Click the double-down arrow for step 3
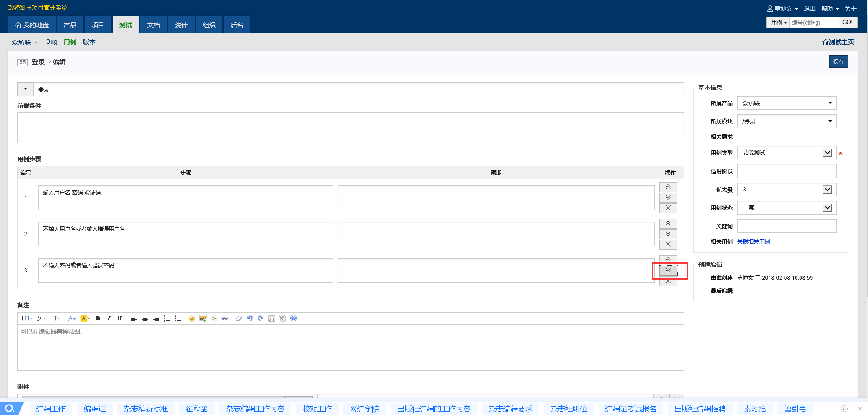This screenshot has height=415, width=868. pyautogui.click(x=668, y=270)
